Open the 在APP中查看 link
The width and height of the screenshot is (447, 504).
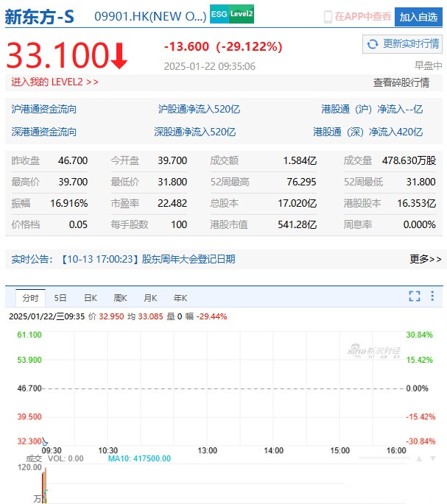[363, 16]
